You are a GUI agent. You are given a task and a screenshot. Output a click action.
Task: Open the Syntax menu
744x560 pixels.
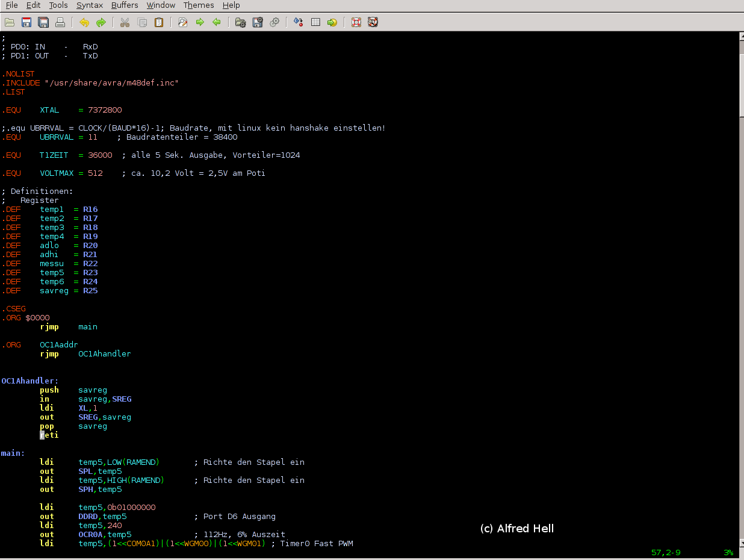click(x=89, y=5)
